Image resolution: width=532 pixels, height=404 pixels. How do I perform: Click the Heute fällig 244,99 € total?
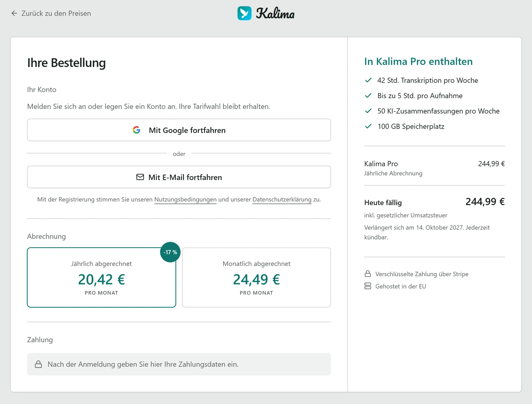coord(485,202)
